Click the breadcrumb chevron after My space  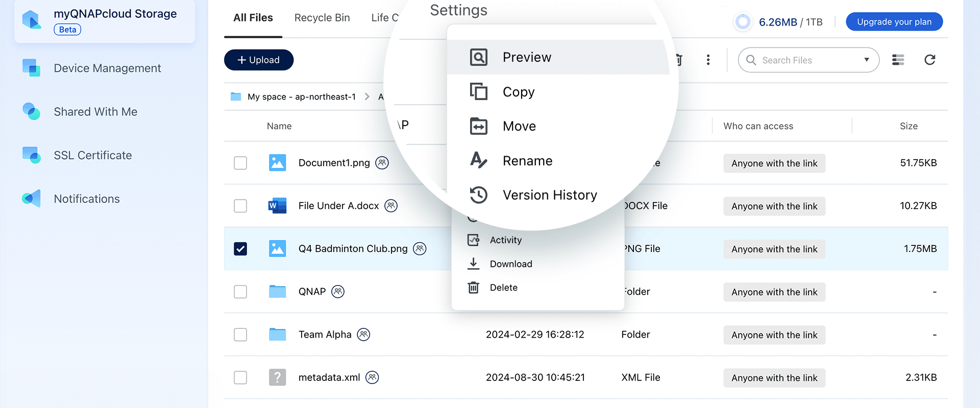[367, 96]
